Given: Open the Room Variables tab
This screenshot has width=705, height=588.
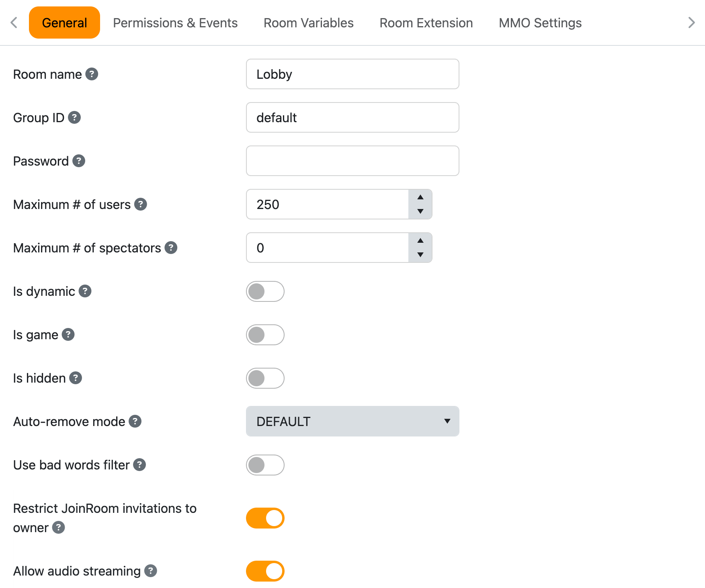Looking at the screenshot, I should point(308,23).
